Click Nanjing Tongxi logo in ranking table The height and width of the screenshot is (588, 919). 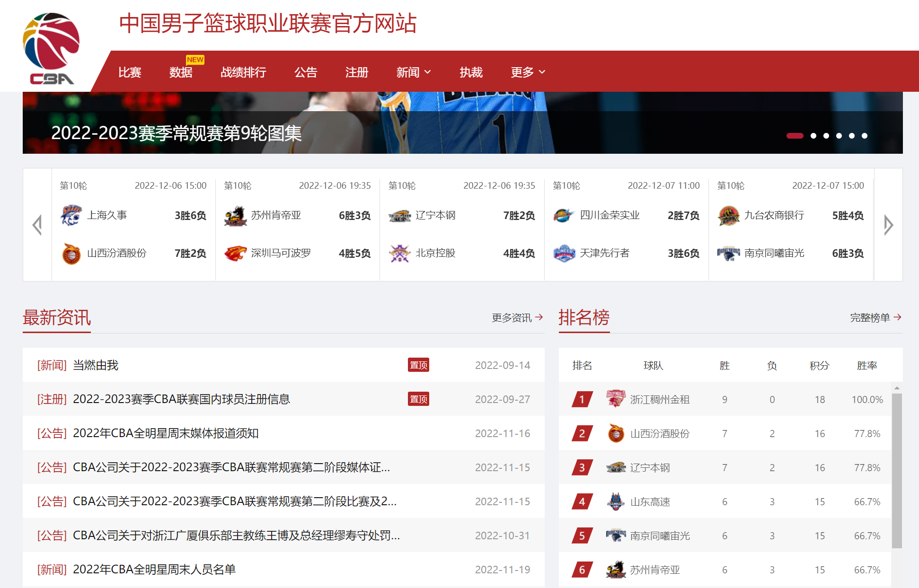point(616,535)
